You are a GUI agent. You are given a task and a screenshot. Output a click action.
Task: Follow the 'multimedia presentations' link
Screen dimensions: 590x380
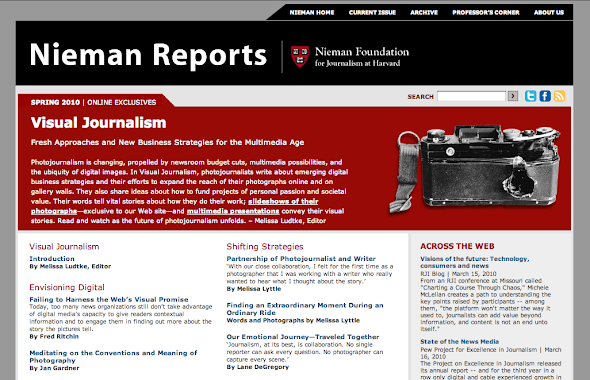coord(233,211)
